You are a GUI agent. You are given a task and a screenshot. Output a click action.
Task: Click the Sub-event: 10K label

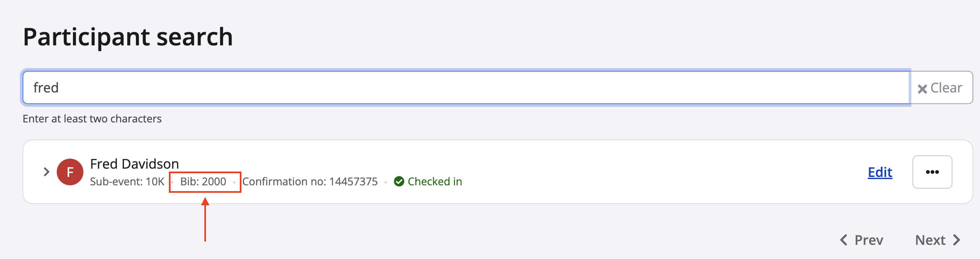pos(127,182)
